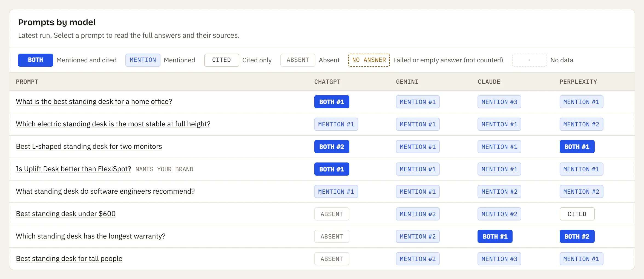Click Gemini MENTION #2 badge in tall people row

[x=418, y=259]
